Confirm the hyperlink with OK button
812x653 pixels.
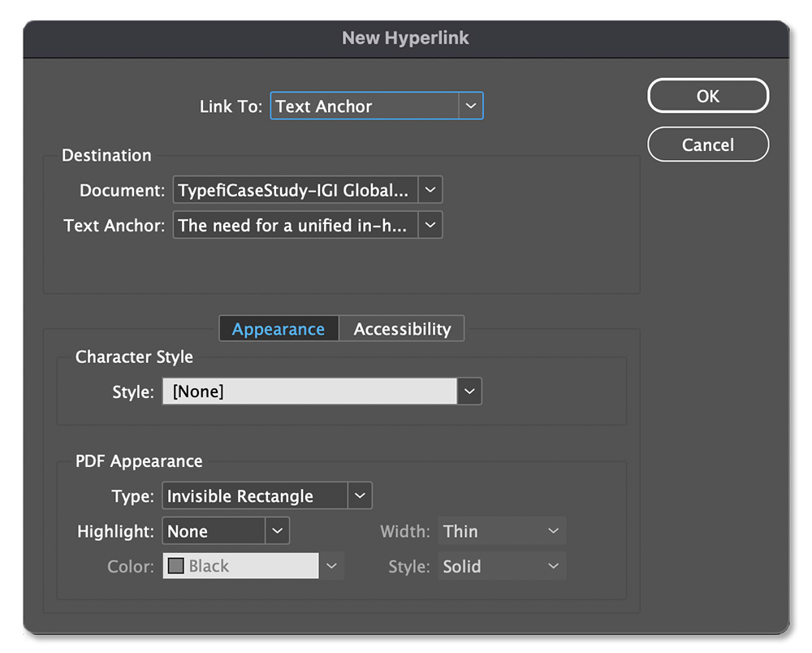click(x=708, y=96)
